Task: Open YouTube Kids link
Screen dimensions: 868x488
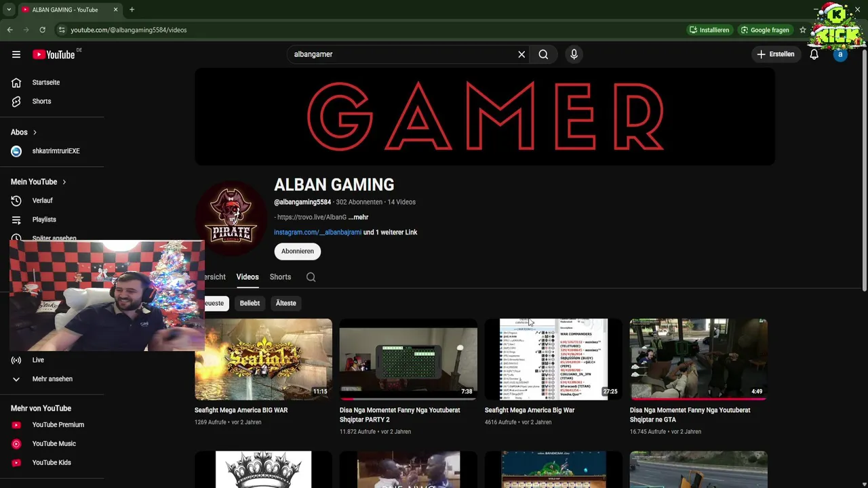Action: 52,463
